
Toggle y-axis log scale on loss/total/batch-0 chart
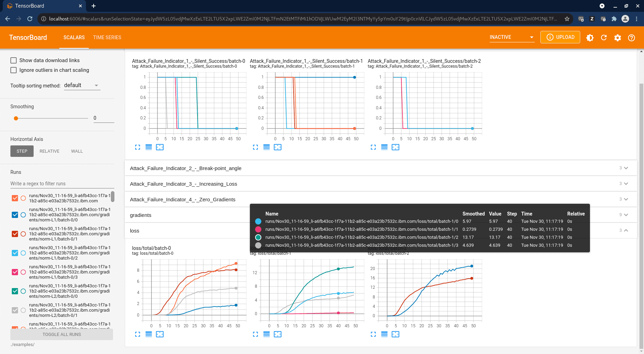pos(149,334)
